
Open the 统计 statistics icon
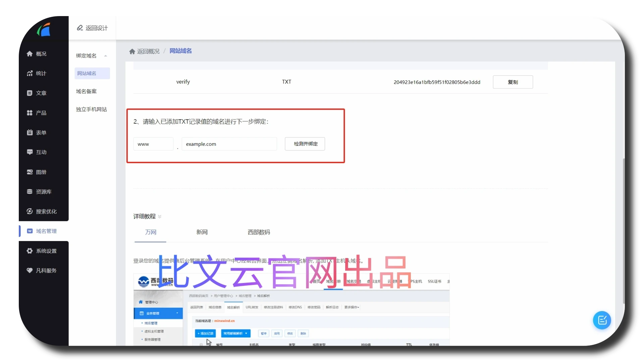(x=30, y=73)
